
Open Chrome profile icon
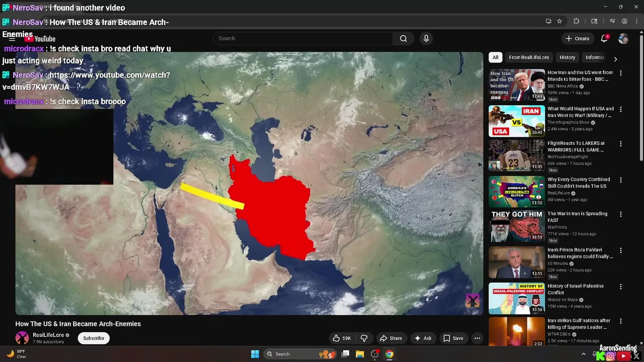coord(624,21)
